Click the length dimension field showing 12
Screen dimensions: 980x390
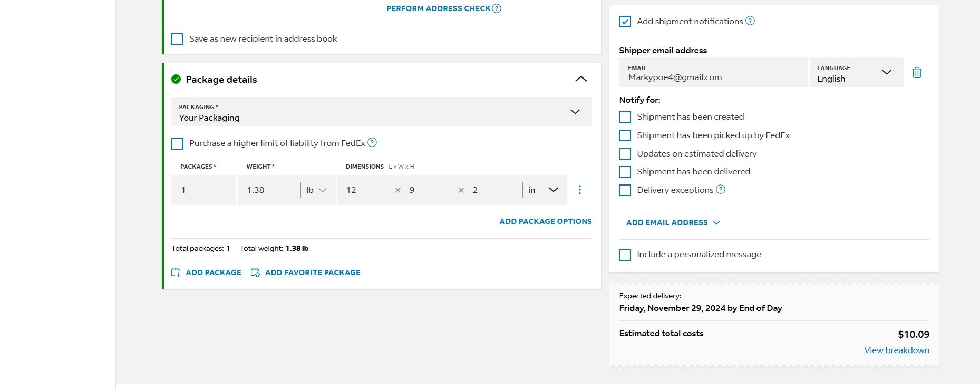click(366, 190)
